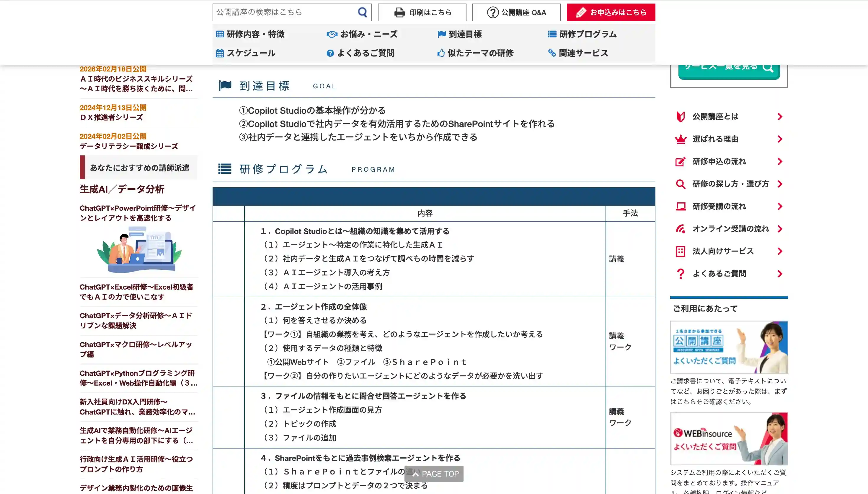Click the お申込みはこちら red button
This screenshot has width=868, height=494.
611,12
